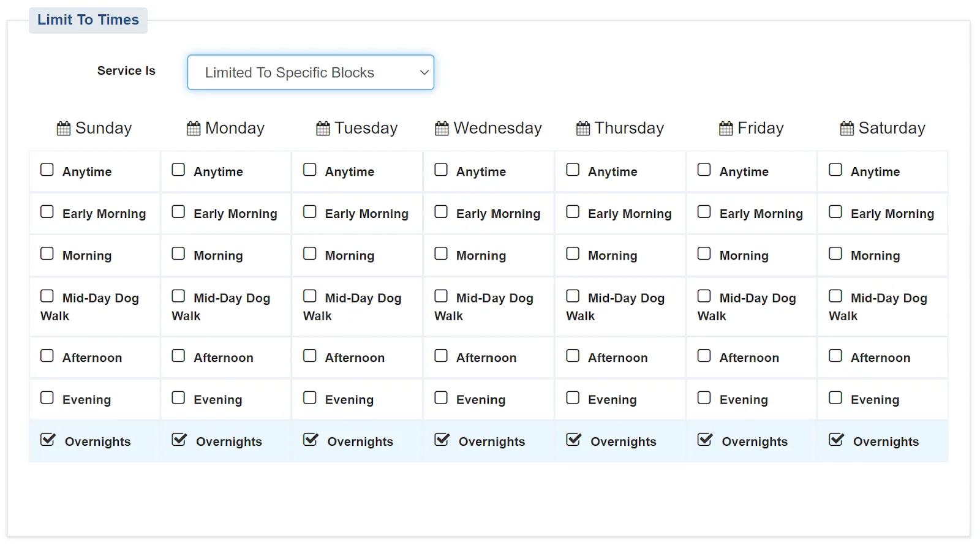The image size is (980, 545).
Task: Click the Saturday column heading text
Action: click(x=892, y=128)
